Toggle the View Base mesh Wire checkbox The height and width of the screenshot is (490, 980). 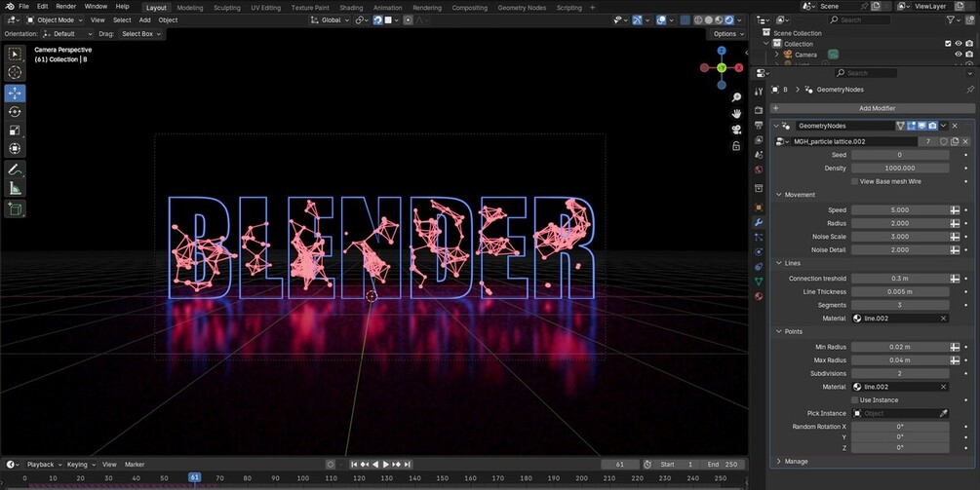[x=854, y=181]
